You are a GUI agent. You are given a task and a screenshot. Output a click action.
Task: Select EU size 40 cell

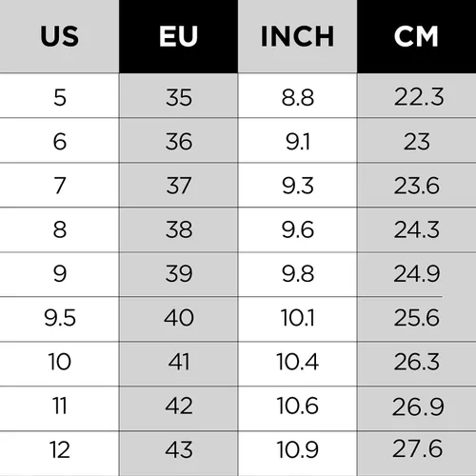click(178, 320)
